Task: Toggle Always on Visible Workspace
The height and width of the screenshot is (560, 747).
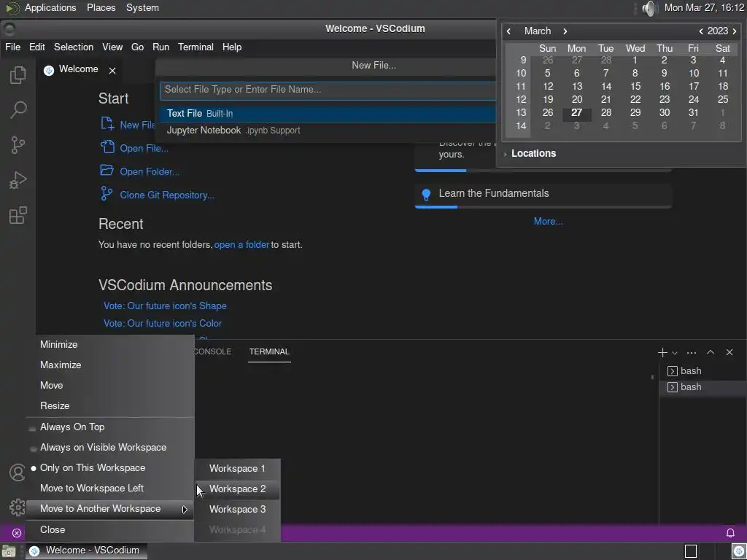Action: point(110,448)
